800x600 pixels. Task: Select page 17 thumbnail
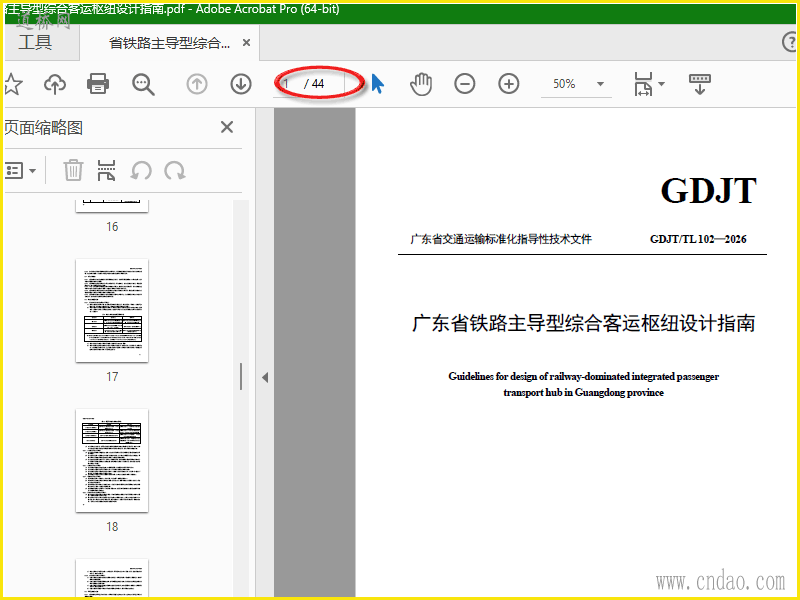[112, 311]
